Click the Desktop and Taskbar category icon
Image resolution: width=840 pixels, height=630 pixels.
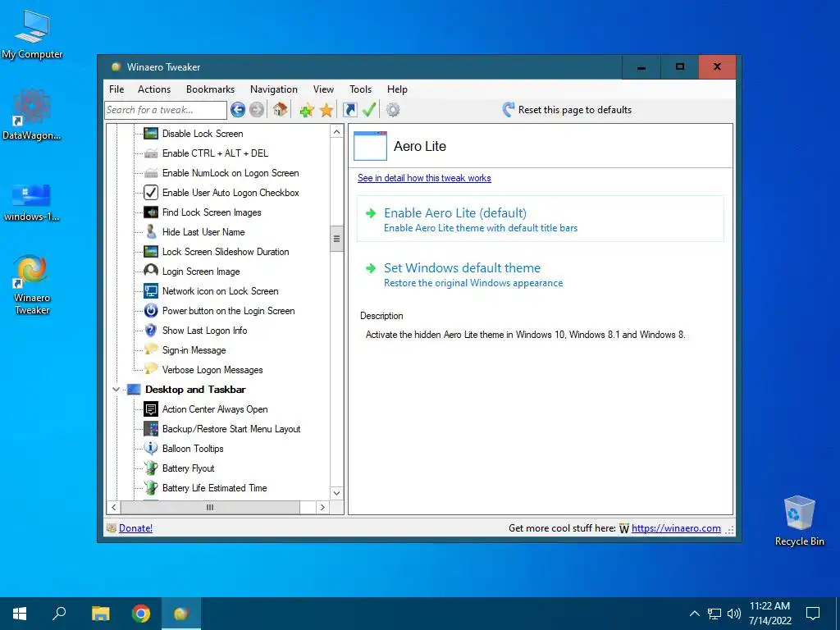(134, 390)
